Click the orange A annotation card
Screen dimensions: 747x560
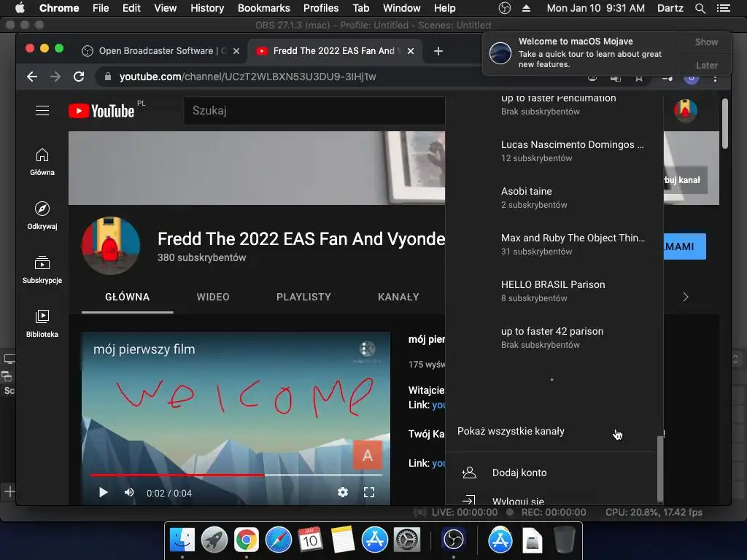(x=368, y=455)
